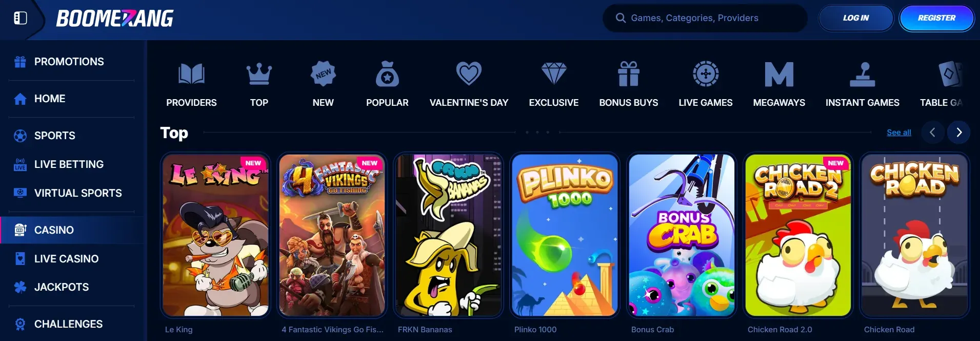Click the Register button
The height and width of the screenshot is (341, 980).
pyautogui.click(x=936, y=18)
